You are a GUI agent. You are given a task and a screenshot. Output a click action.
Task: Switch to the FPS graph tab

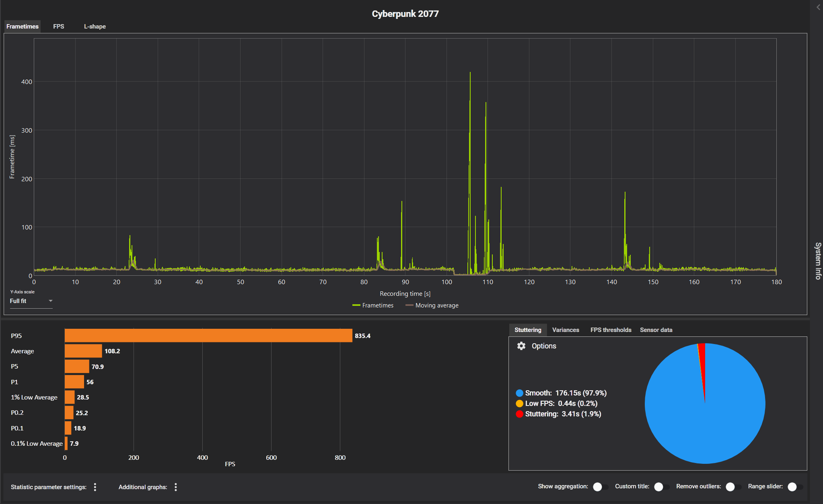(x=59, y=27)
